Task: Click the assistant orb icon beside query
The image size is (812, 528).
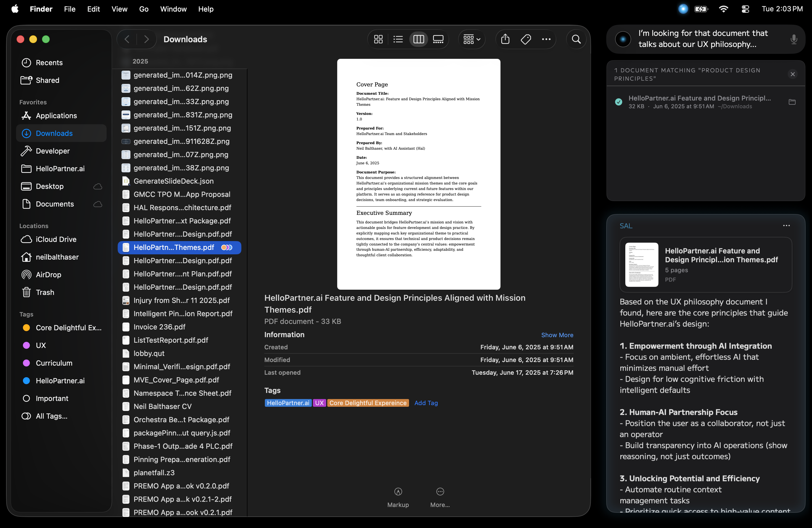Action: [623, 39]
